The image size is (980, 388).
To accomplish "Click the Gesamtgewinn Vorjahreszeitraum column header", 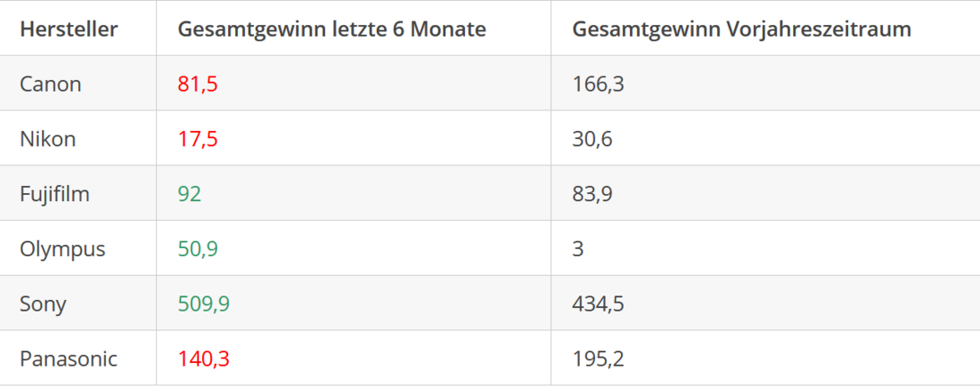I will (741, 29).
